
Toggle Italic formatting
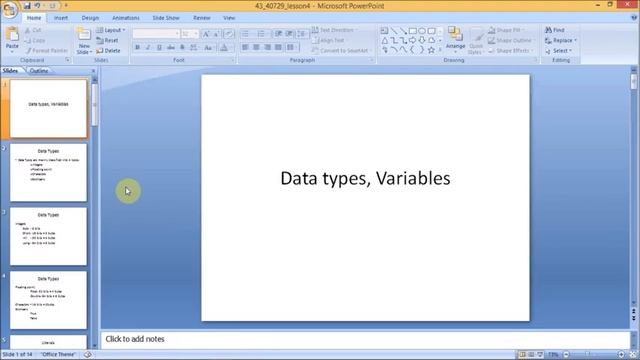pos(148,48)
